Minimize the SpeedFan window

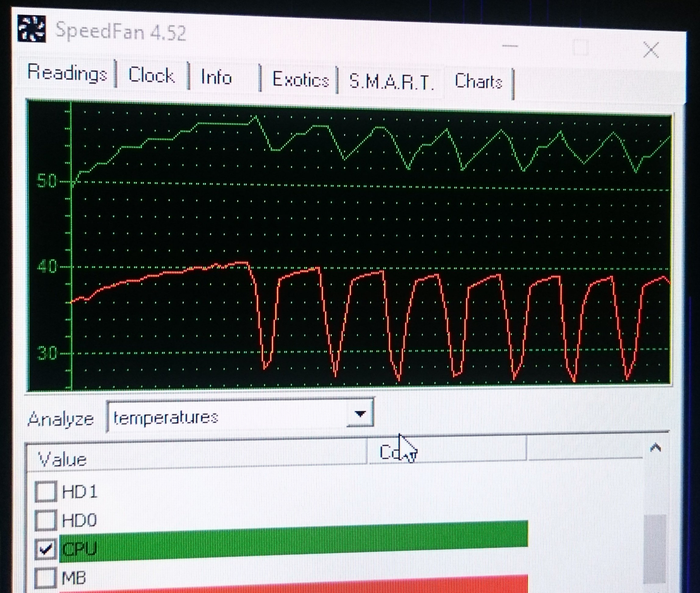point(510,46)
